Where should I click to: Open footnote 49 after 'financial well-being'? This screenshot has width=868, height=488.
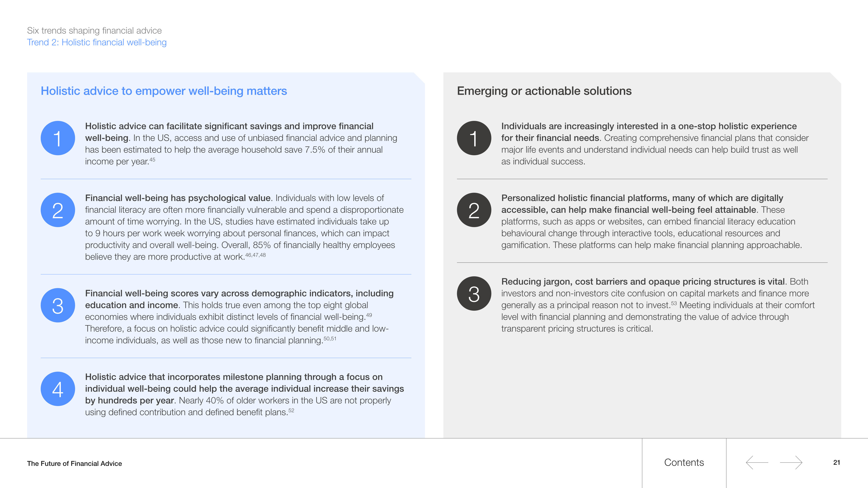coord(369,315)
